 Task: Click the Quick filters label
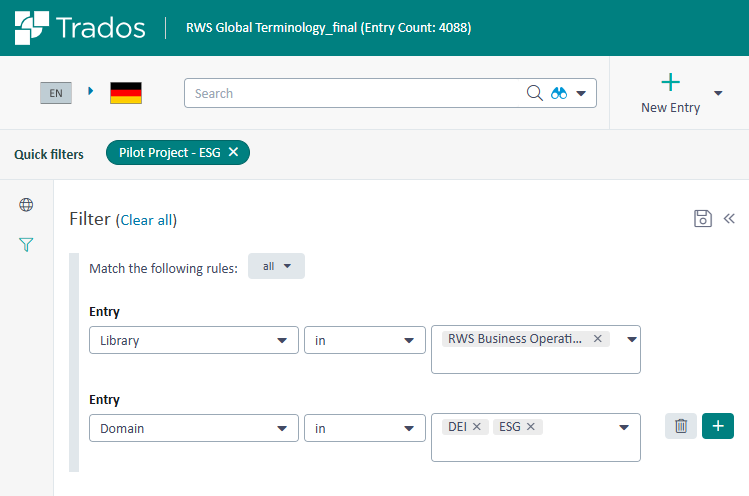(x=49, y=154)
